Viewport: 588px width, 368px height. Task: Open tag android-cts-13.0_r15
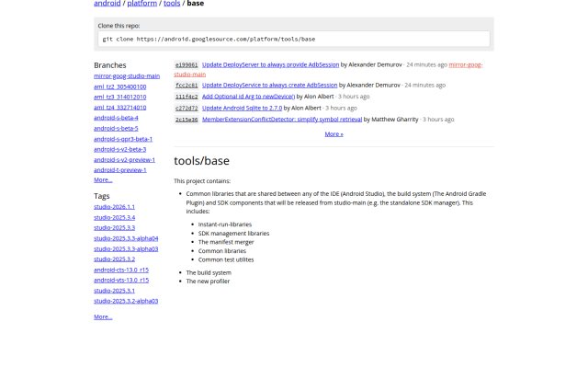pyautogui.click(x=121, y=270)
